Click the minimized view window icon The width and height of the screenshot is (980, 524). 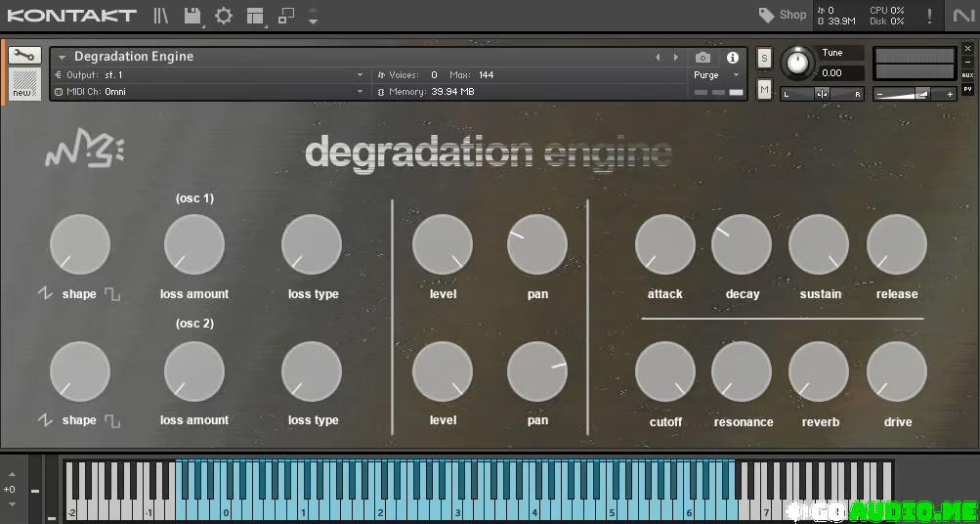[x=286, y=16]
